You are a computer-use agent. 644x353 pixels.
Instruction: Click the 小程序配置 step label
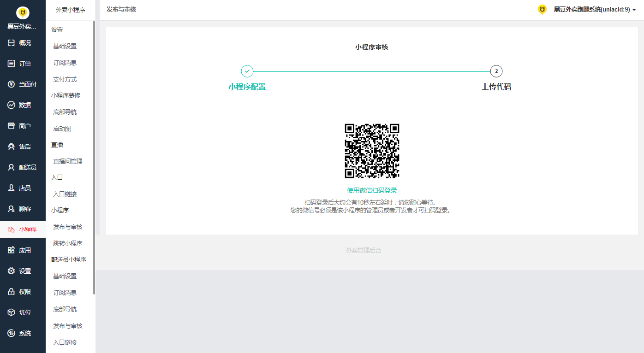coord(247,87)
